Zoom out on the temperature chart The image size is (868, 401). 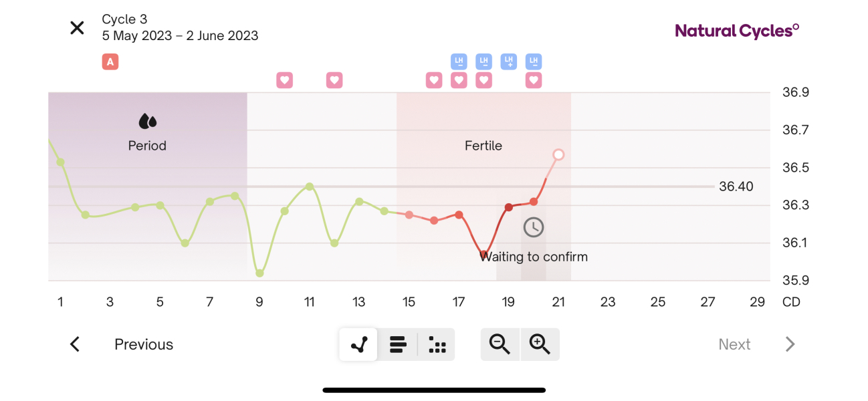pyautogui.click(x=500, y=344)
